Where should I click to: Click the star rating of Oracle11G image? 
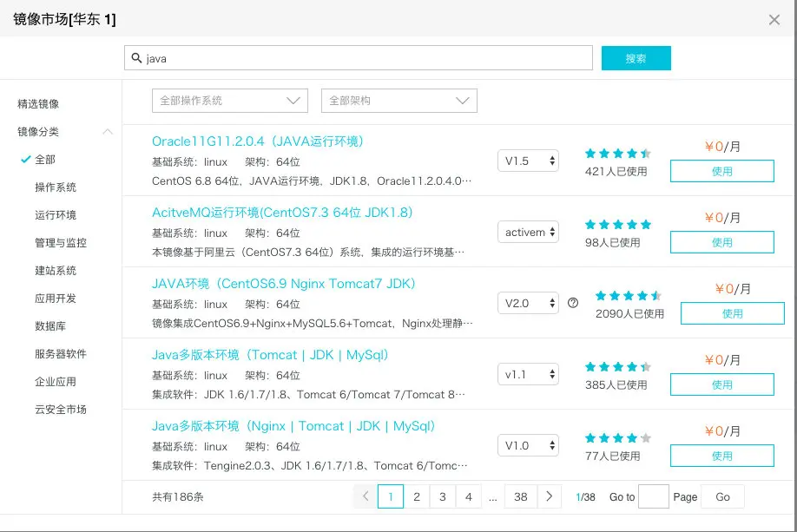(x=617, y=154)
